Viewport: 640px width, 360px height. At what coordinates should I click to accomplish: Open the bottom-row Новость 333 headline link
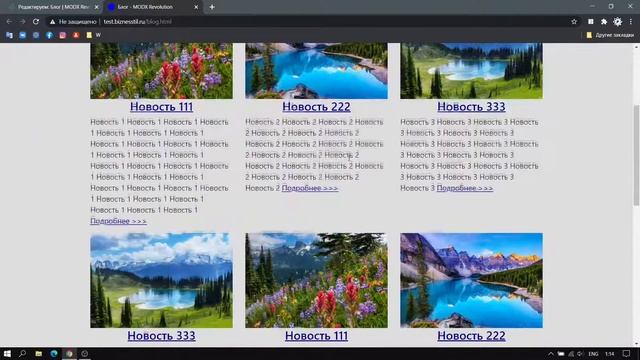pos(161,336)
